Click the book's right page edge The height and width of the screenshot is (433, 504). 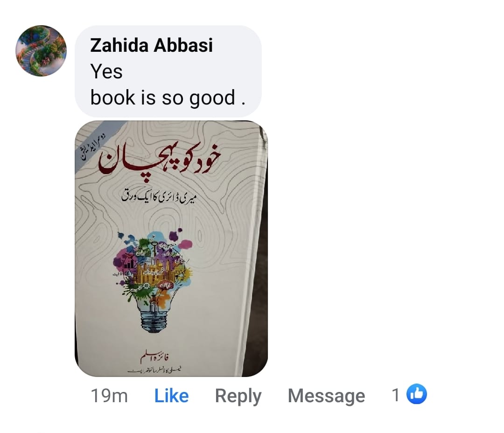[x=253, y=251]
